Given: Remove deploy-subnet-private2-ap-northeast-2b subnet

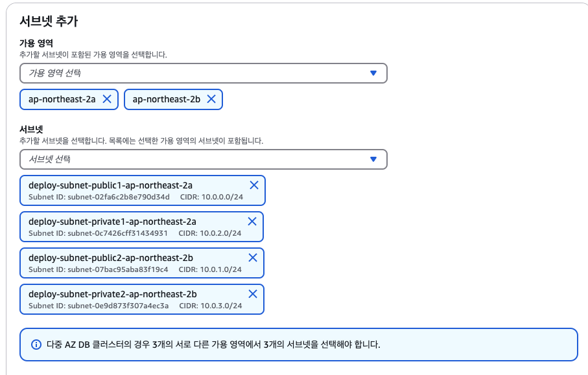Looking at the screenshot, I should pos(253,294).
